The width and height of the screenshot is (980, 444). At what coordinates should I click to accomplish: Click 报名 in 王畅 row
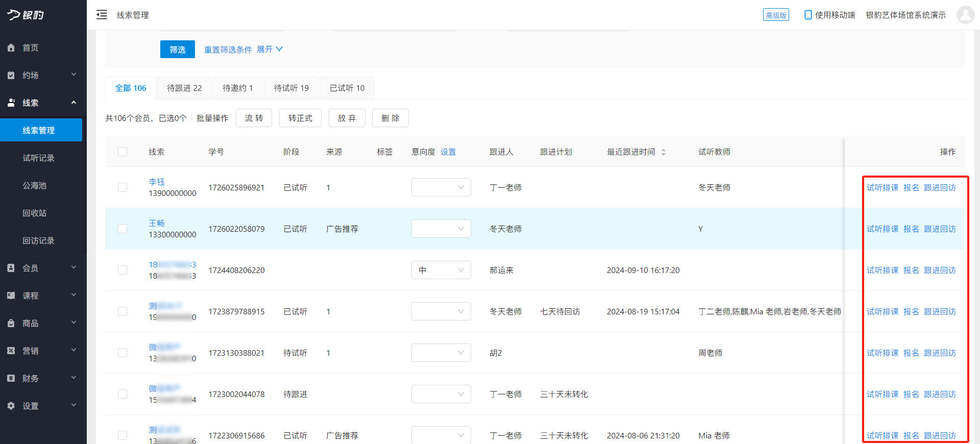(911, 229)
